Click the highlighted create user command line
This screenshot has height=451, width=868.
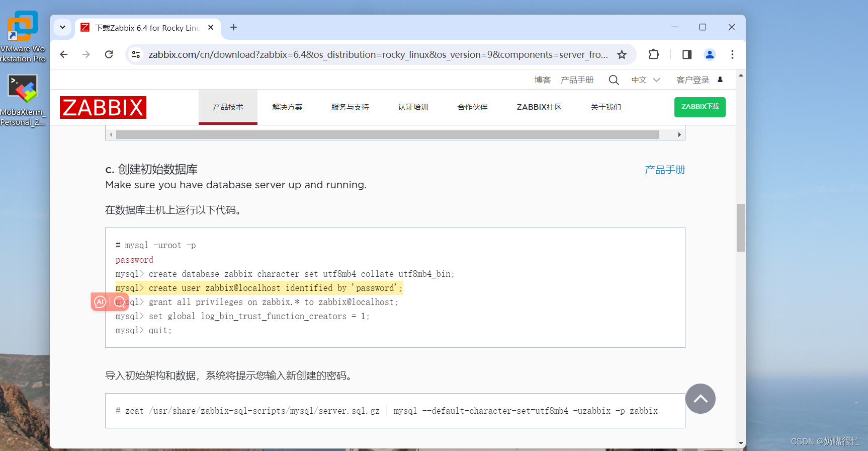point(259,288)
